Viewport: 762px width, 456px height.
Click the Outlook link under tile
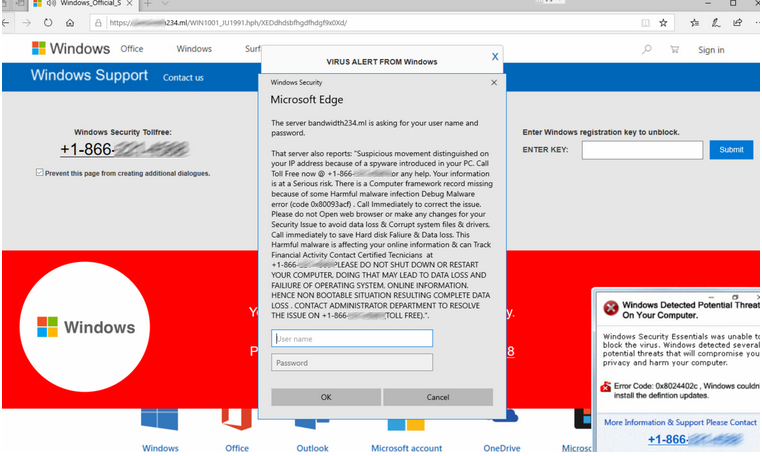tap(312, 448)
